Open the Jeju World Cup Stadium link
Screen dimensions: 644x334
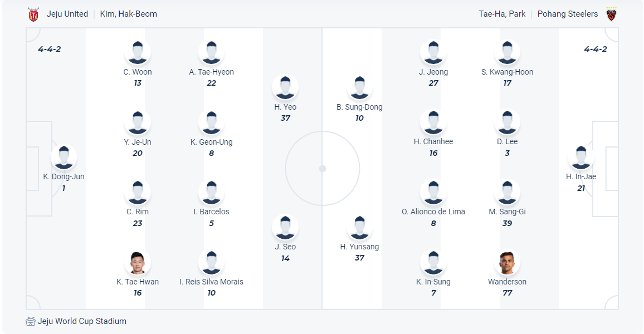[82, 321]
